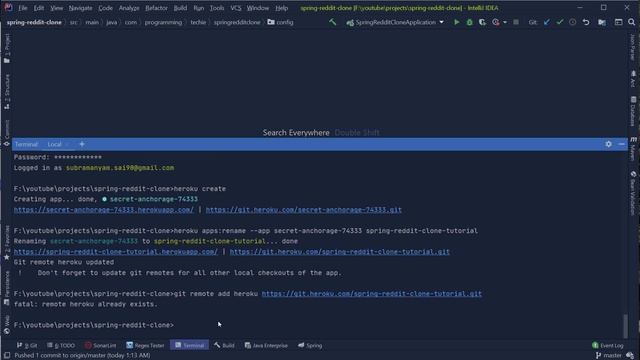Open the Help menu
Viewport: 640px width, 360px height.
[x=281, y=8]
